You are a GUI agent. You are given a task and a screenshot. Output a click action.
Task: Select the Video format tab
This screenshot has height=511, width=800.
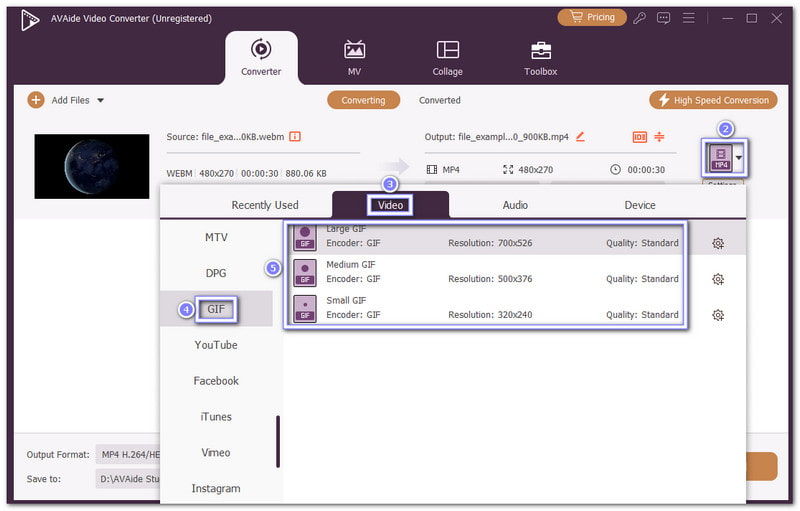tap(390, 205)
